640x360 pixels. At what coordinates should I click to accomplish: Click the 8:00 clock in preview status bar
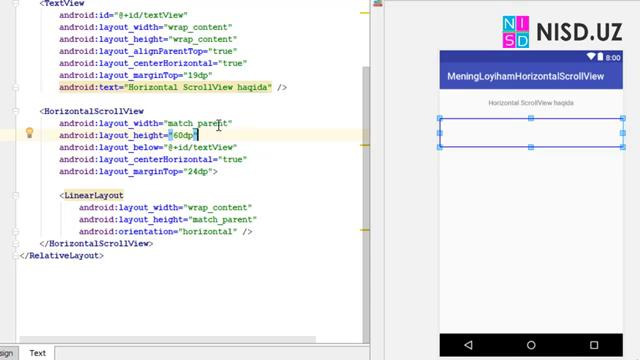(613, 58)
